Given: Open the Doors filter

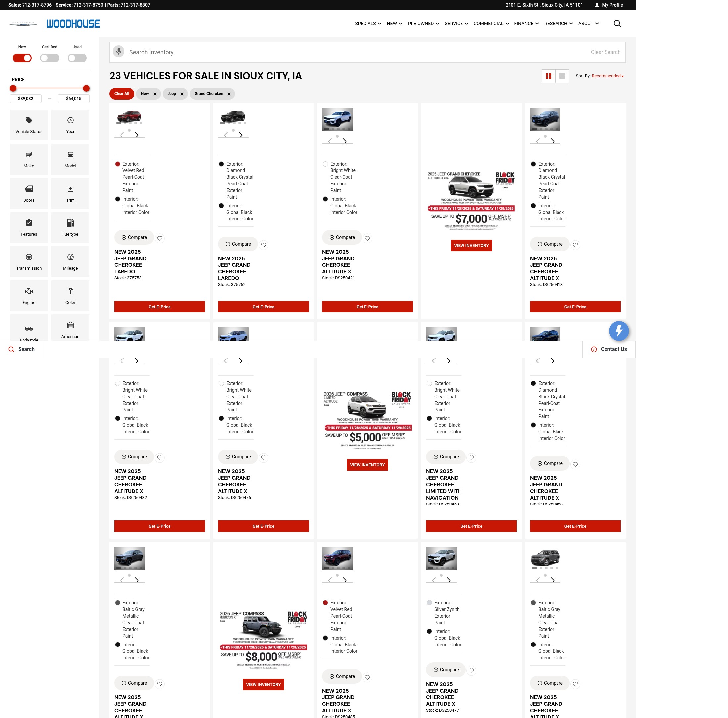Looking at the screenshot, I should (x=29, y=194).
